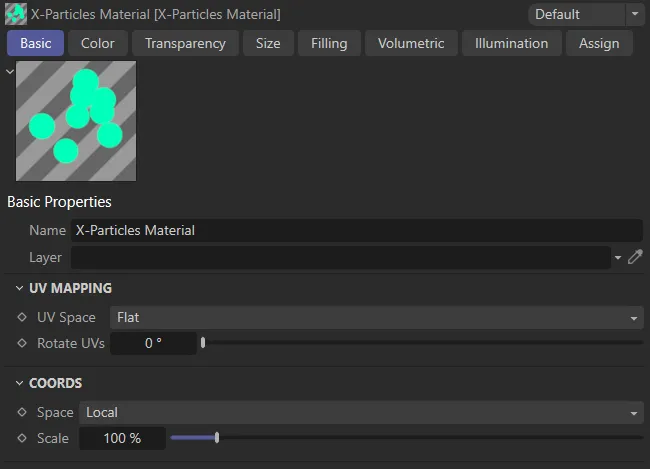Click the UV Space label
The width and height of the screenshot is (650, 469).
coord(66,318)
